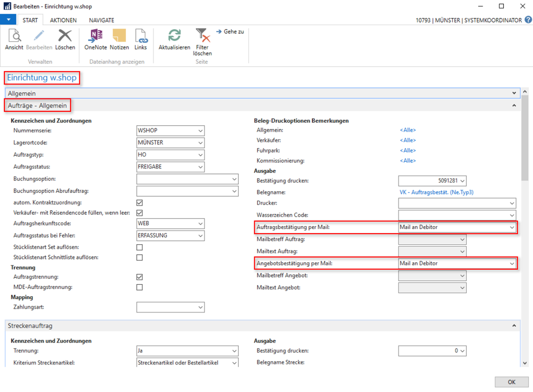Enable Stücklistenart Set auflösen checkbox
The width and height of the screenshot is (533, 392).
coord(140,247)
